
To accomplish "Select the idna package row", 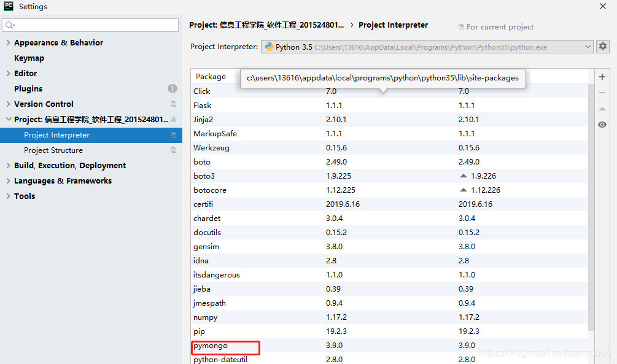I will click(x=390, y=261).
